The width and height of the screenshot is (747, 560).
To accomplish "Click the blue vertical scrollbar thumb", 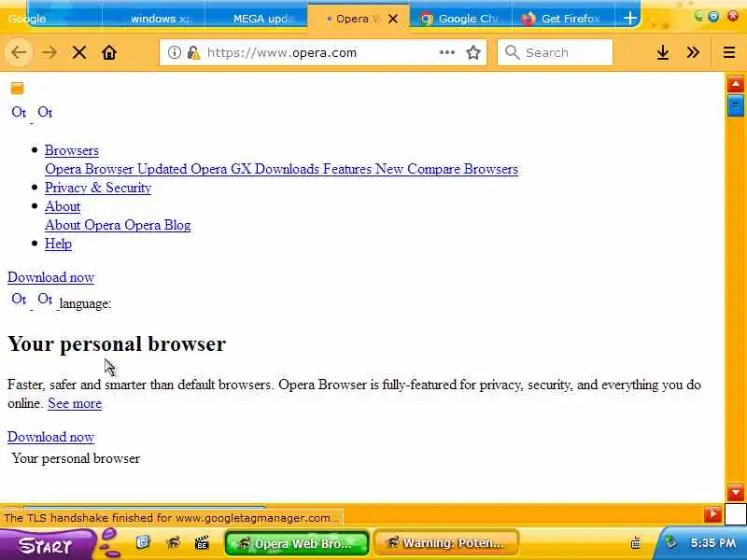I will pos(736,105).
